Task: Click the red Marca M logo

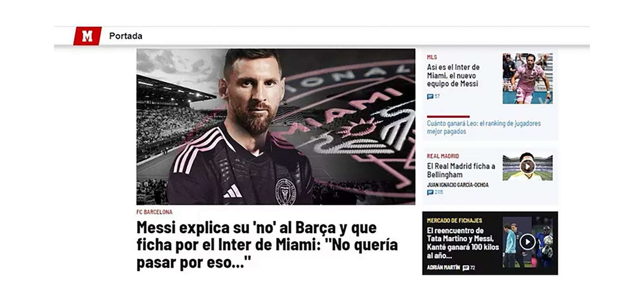Action: (x=87, y=36)
